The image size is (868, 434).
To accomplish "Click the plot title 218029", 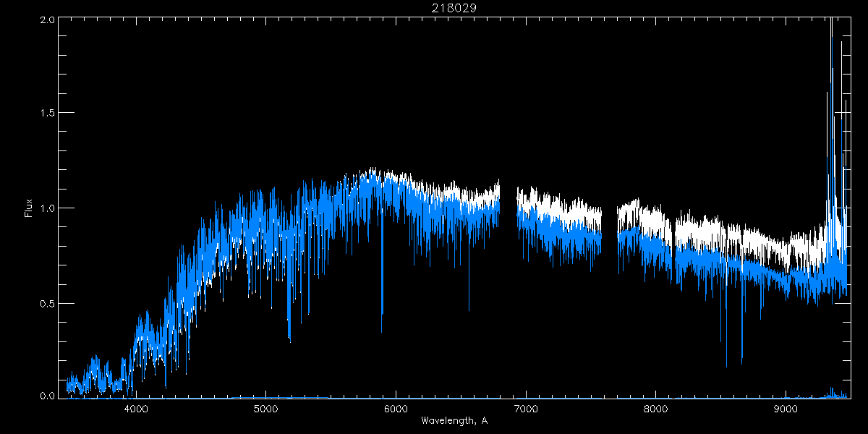I will point(454,8).
